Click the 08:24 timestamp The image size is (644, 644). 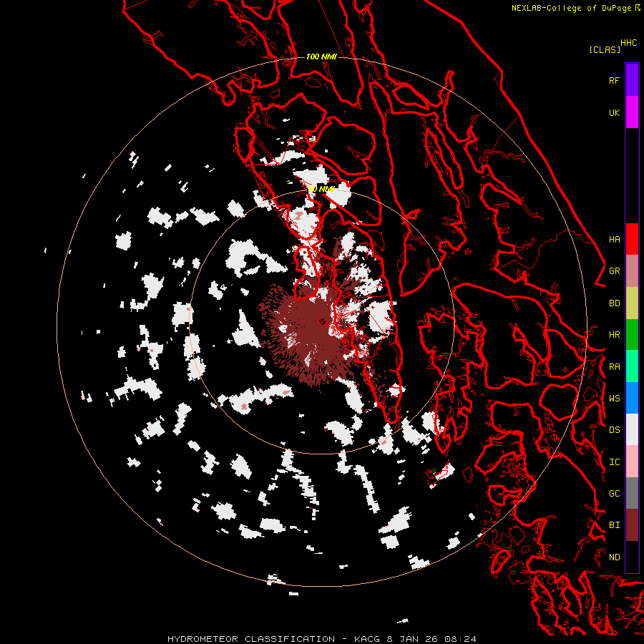461,639
